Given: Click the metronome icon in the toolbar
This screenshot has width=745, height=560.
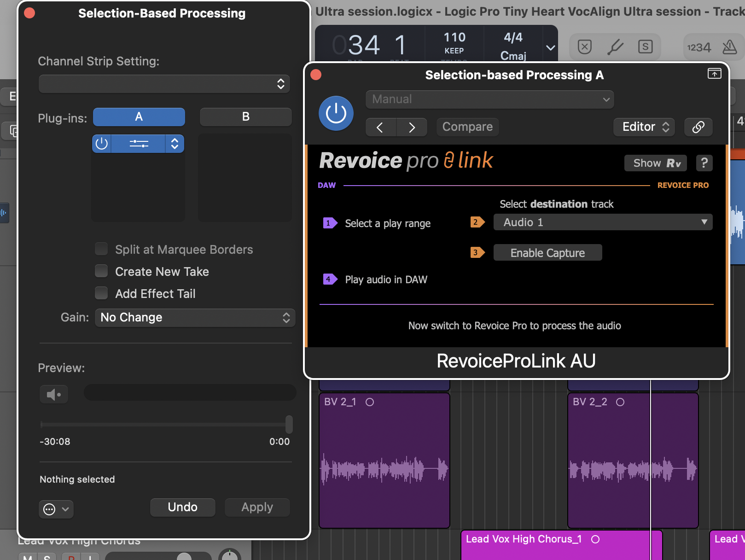Looking at the screenshot, I should pos(729,47).
